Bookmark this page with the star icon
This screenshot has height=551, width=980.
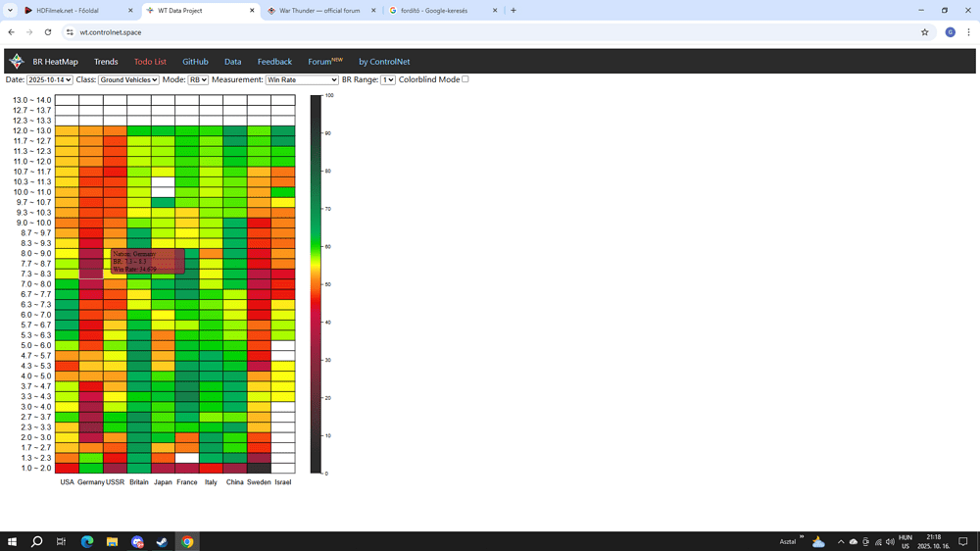click(924, 32)
